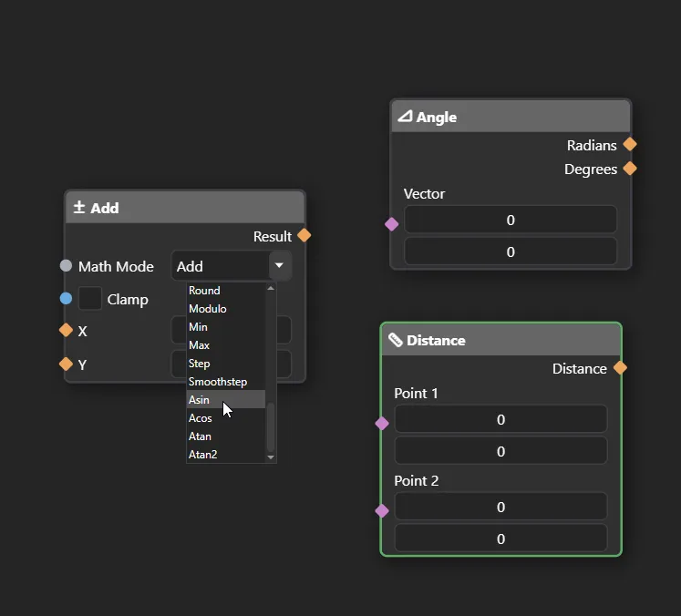Screen dimensions: 681x616
Task: Click the purple Point 1 input socket
Action: 382,423
